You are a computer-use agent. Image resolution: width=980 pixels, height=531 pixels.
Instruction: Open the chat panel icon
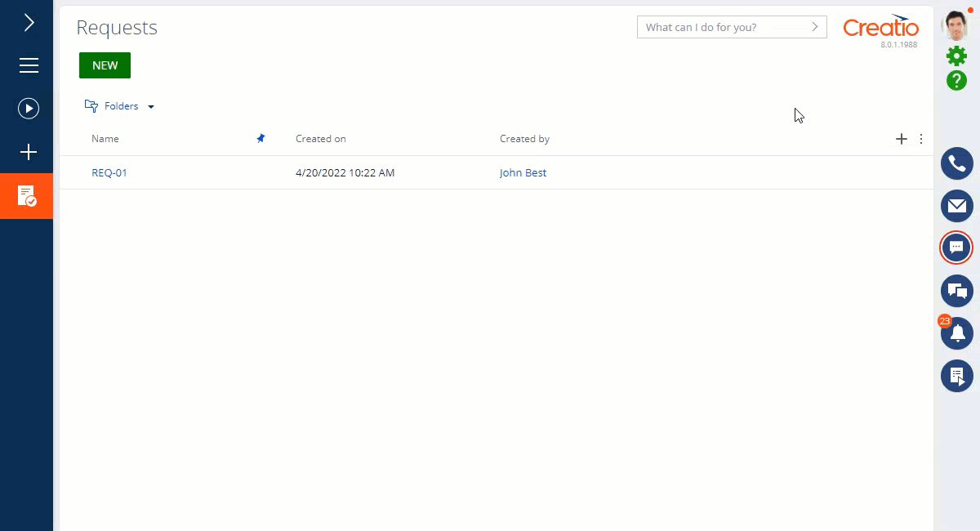tap(957, 248)
